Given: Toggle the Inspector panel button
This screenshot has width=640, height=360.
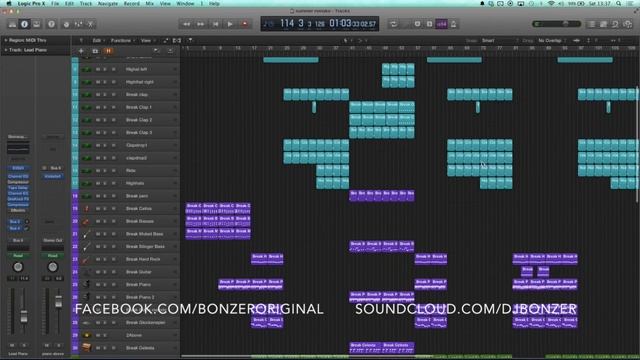Looking at the screenshot, I should [x=24, y=24].
